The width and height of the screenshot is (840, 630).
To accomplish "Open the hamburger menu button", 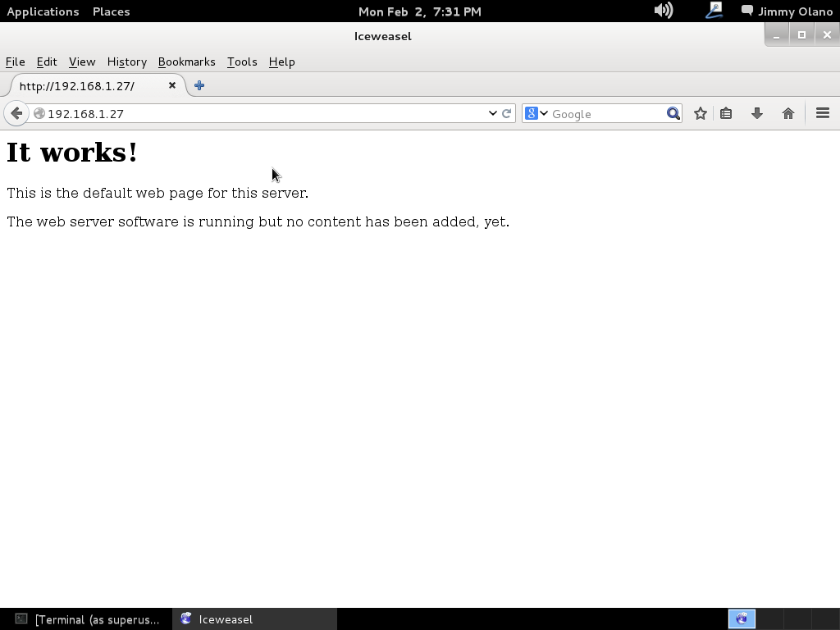I will [x=822, y=113].
